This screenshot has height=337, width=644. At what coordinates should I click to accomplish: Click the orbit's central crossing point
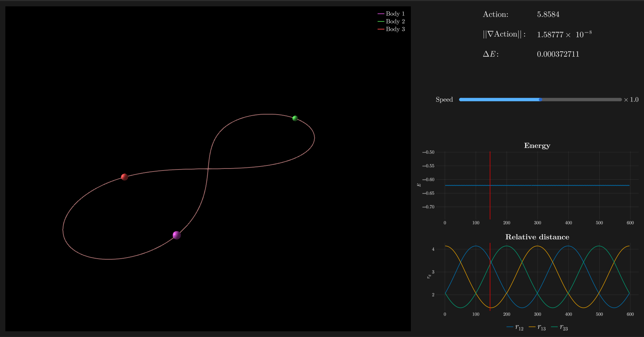click(x=208, y=169)
